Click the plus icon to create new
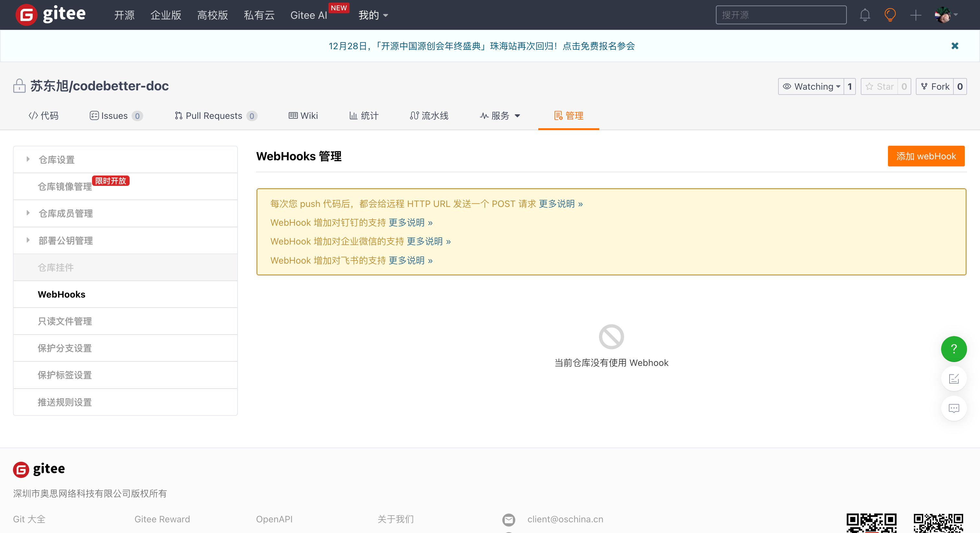 click(916, 15)
